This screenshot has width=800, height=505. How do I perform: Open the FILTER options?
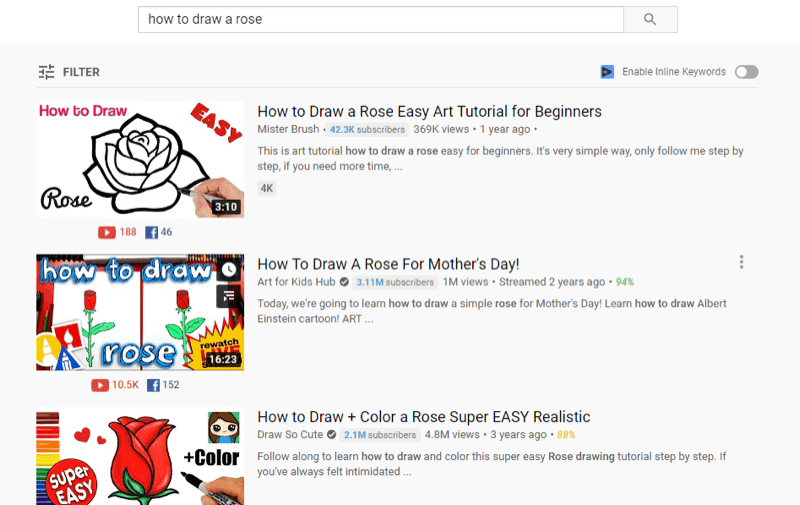[69, 72]
